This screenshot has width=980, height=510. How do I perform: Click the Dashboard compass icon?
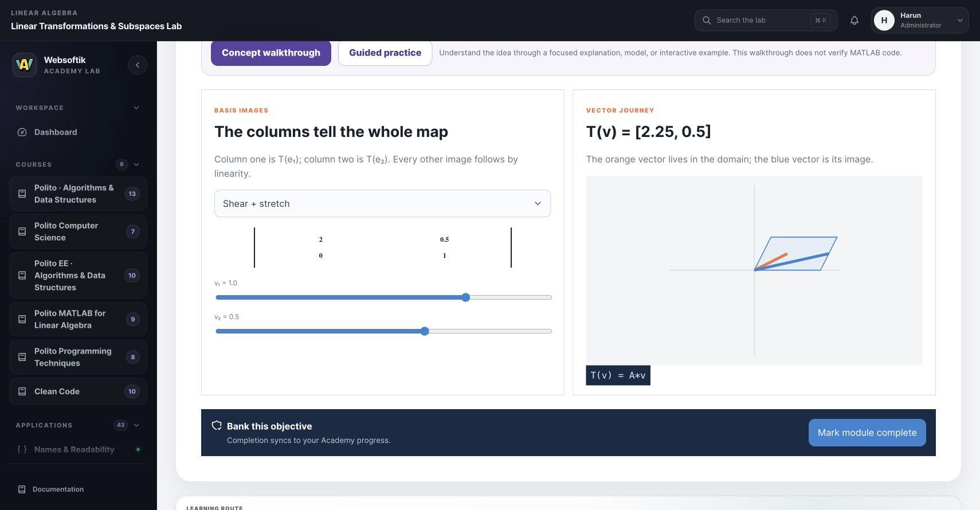22,132
